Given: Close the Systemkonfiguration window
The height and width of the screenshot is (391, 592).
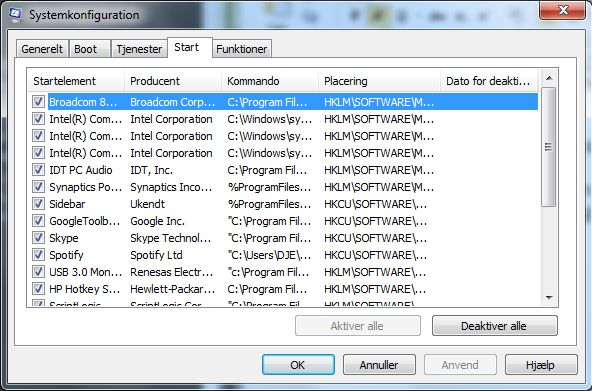Looking at the screenshot, I should pos(562,10).
